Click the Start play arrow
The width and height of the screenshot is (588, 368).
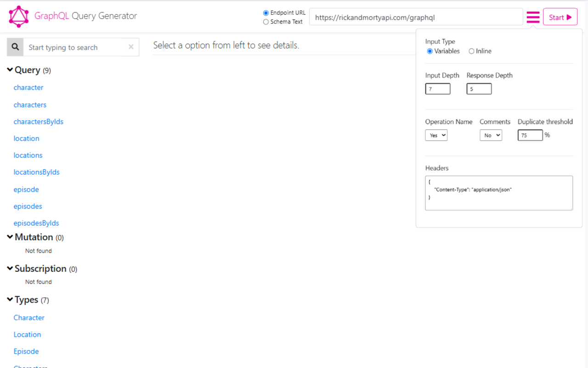(x=570, y=17)
